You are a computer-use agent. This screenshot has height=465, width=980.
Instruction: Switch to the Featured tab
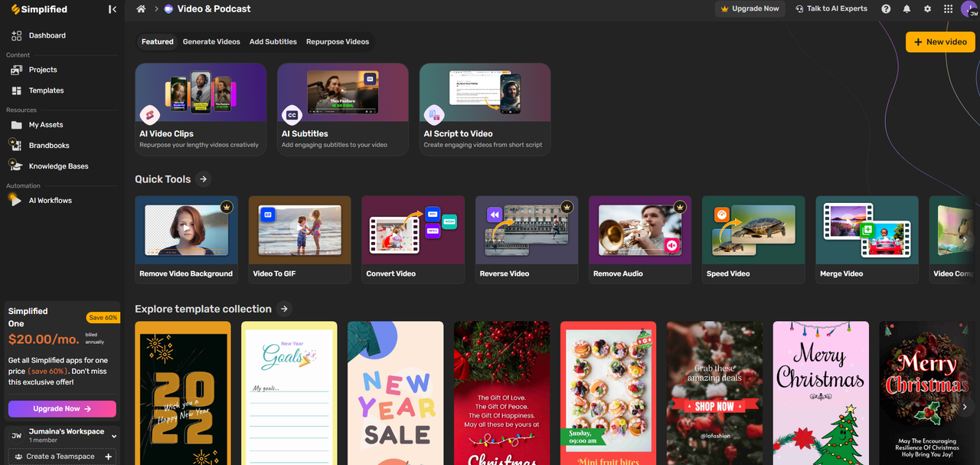coord(158,42)
